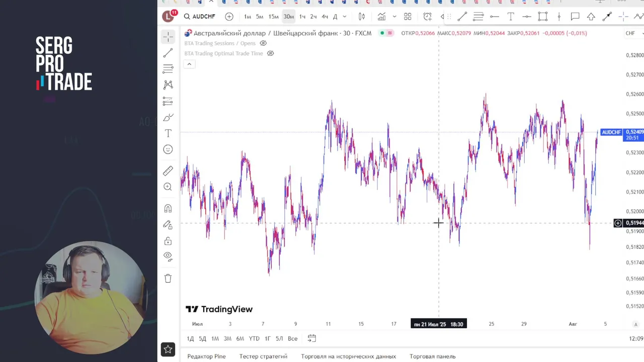Viewport: 644px width, 362px height.
Task: Open the Торговая панель tab
Action: click(433, 356)
